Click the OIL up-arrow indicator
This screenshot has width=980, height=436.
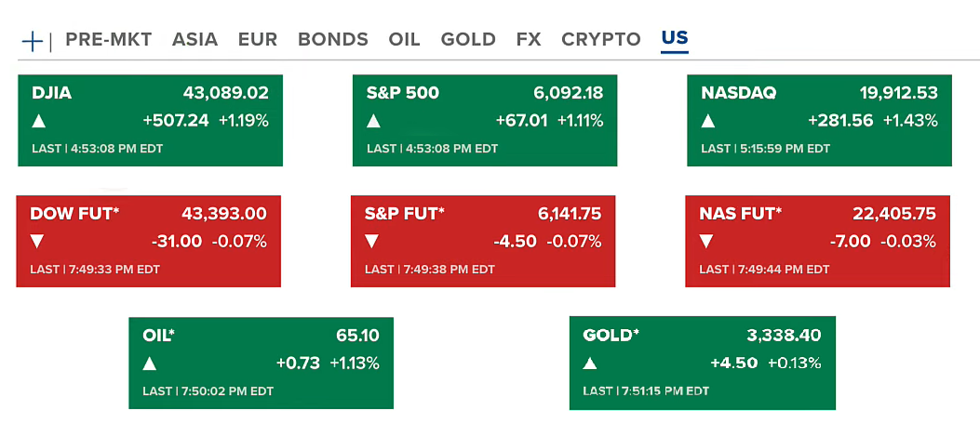click(150, 363)
